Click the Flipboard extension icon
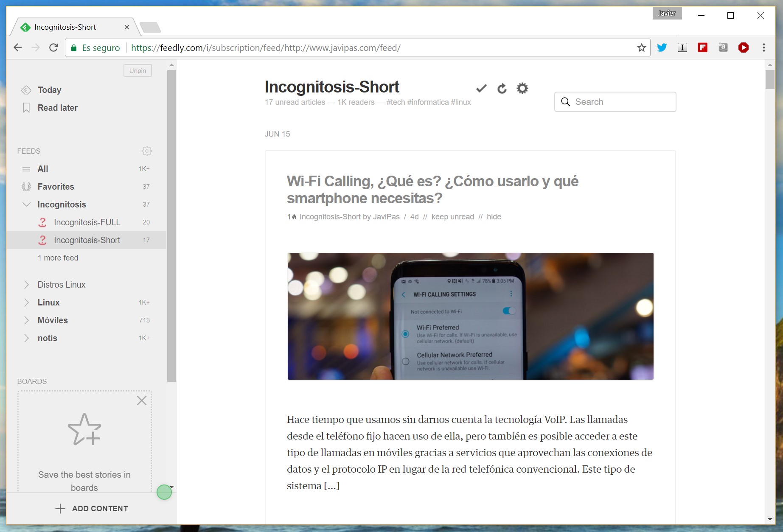This screenshot has width=783, height=532. click(x=702, y=48)
